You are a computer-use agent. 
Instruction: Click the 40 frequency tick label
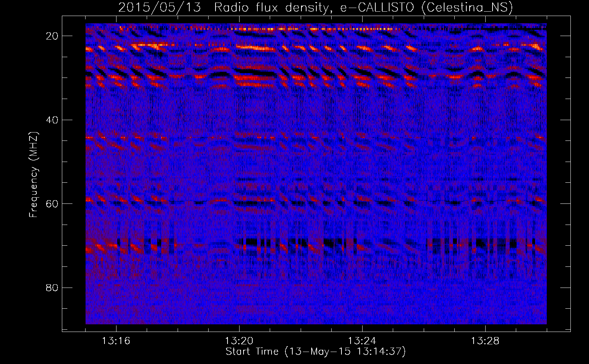[x=52, y=120]
